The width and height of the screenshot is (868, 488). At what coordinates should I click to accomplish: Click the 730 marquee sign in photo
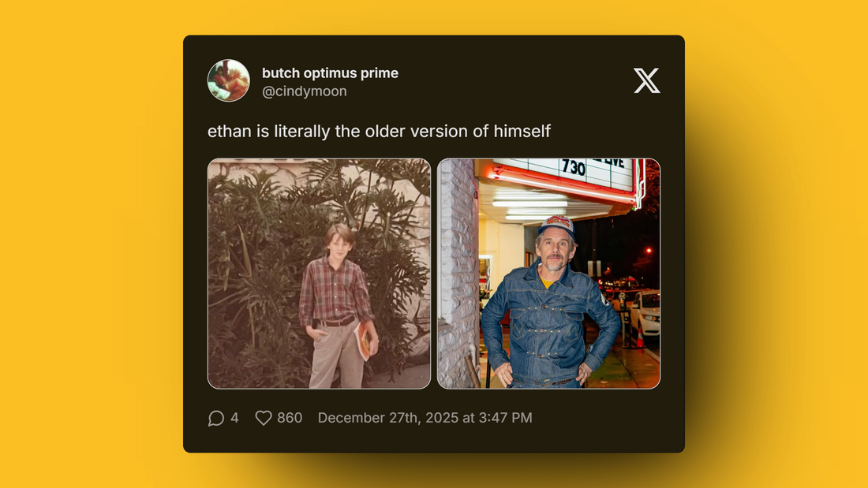tap(573, 167)
